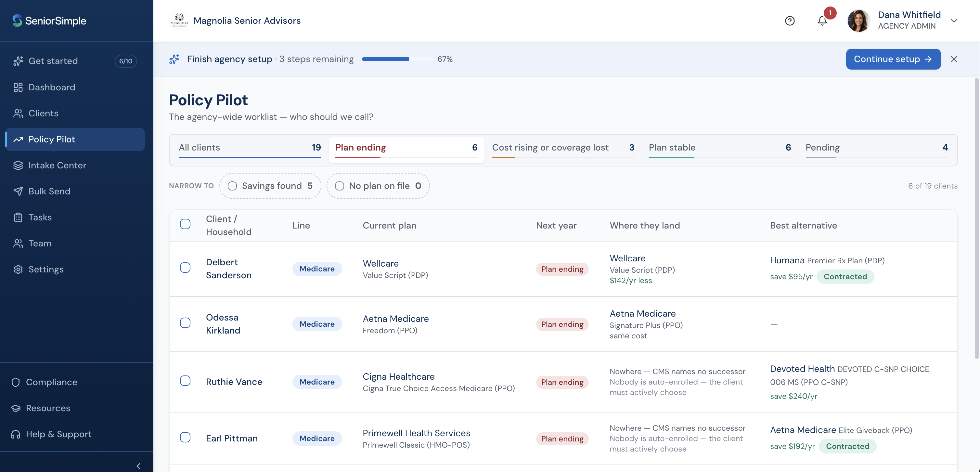Open Bulk Send in the sidebar
Screen dimensions: 980x472
tap(75, 191)
